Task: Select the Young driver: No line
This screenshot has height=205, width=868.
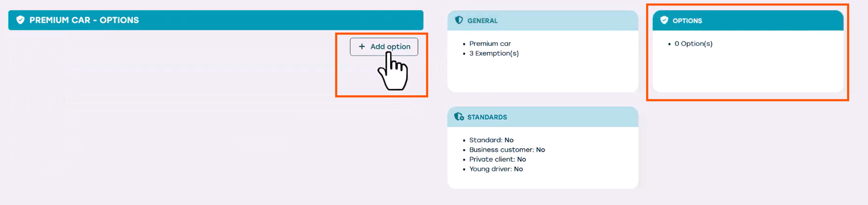Action: tap(496, 169)
